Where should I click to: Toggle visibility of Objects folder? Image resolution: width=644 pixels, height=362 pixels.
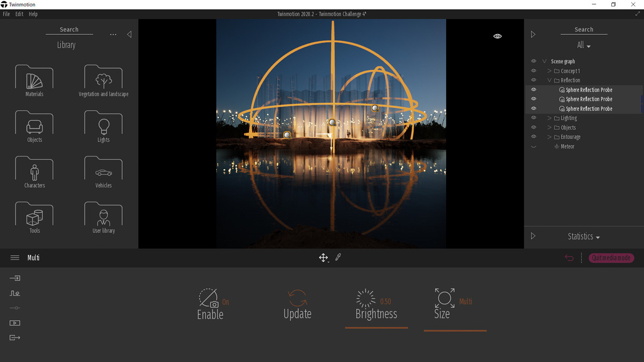point(533,128)
